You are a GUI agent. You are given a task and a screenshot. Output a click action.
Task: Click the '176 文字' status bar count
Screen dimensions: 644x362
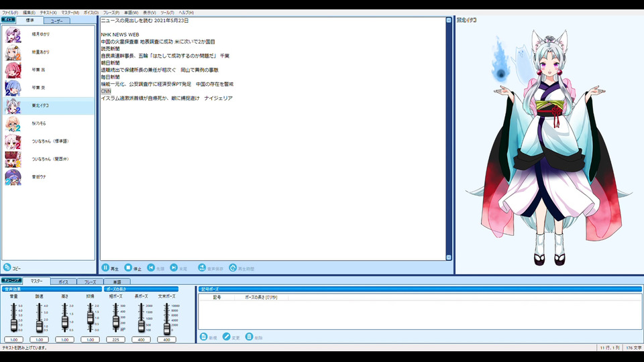point(633,348)
